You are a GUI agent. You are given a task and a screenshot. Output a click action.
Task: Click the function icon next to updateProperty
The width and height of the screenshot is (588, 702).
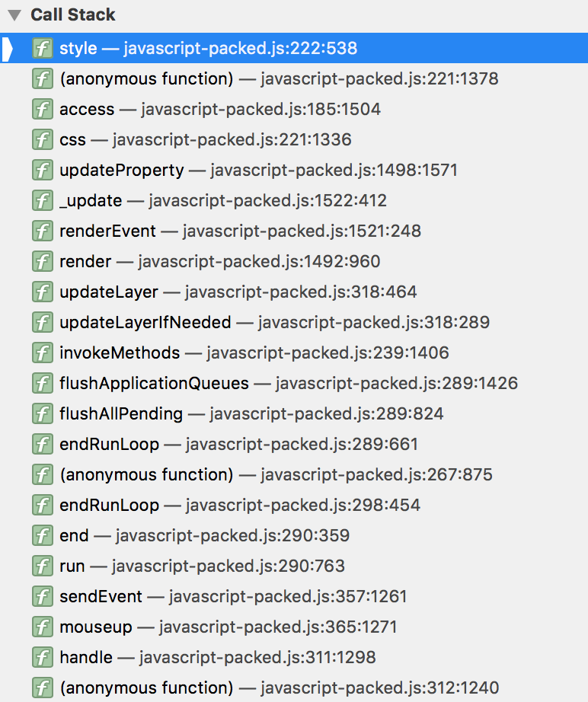(x=43, y=171)
